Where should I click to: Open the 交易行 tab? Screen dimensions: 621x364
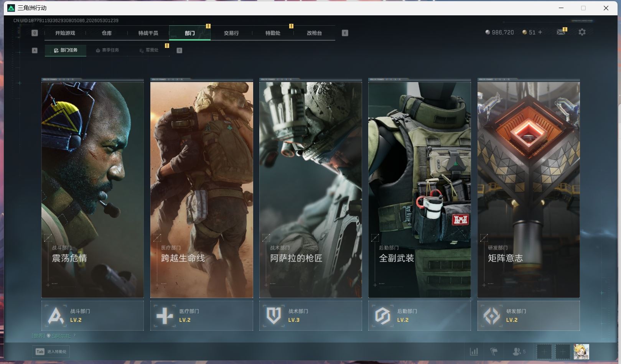231,33
